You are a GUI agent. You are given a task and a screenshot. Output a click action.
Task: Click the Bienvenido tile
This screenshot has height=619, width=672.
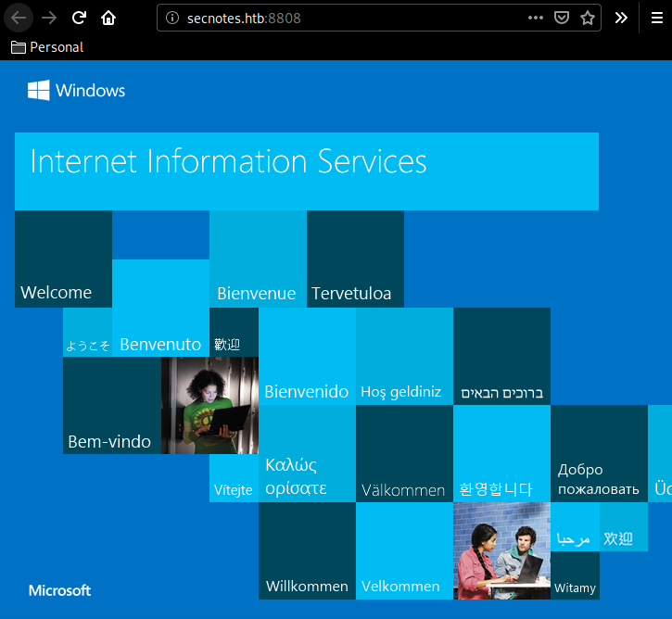pyautogui.click(x=307, y=356)
